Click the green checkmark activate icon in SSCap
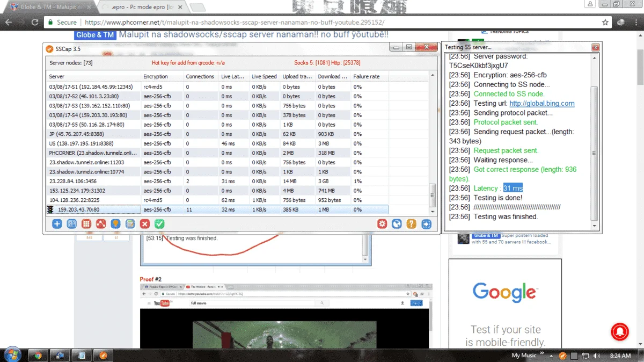The height and width of the screenshot is (362, 644). (159, 224)
